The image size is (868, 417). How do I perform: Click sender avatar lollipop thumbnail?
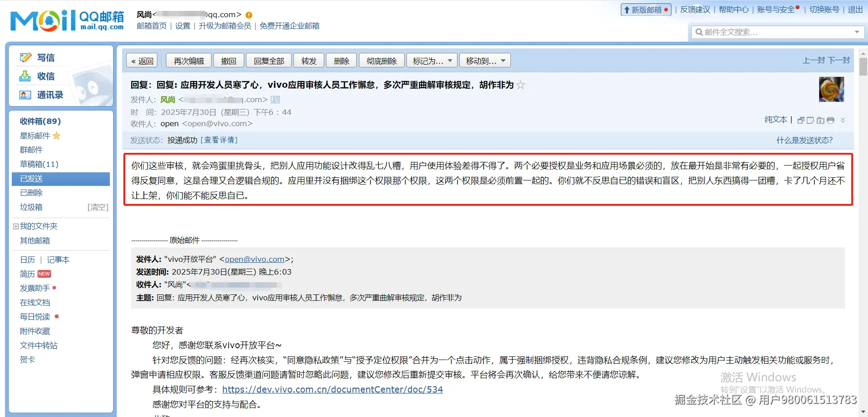(x=831, y=89)
